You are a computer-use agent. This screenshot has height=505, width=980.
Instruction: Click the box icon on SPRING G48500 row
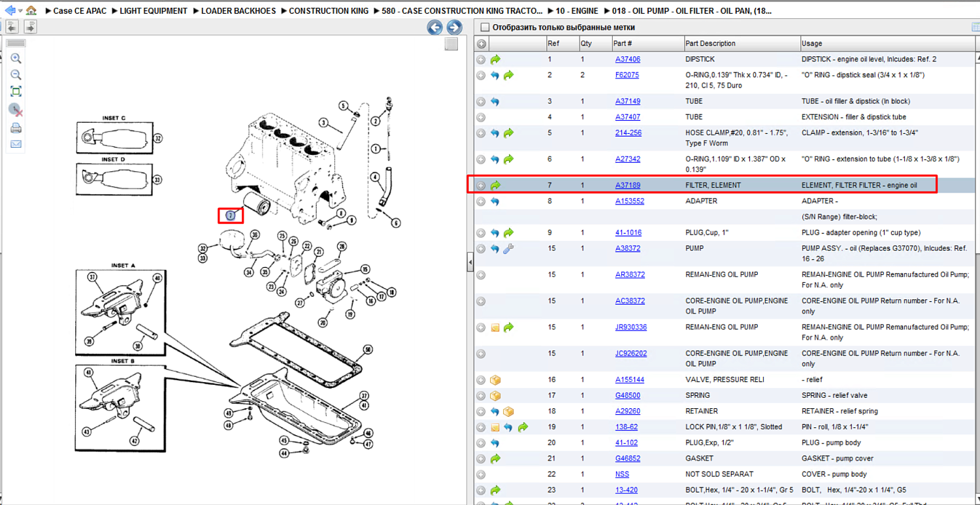click(x=495, y=395)
